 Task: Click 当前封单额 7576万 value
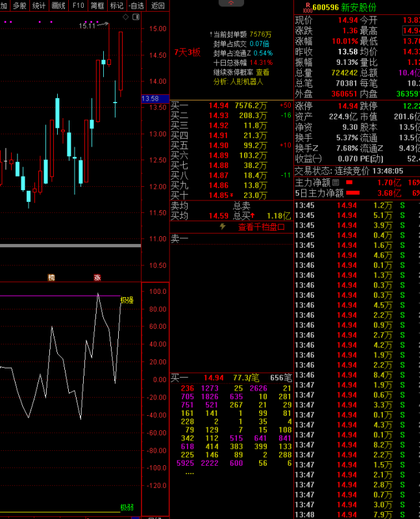pos(261,34)
